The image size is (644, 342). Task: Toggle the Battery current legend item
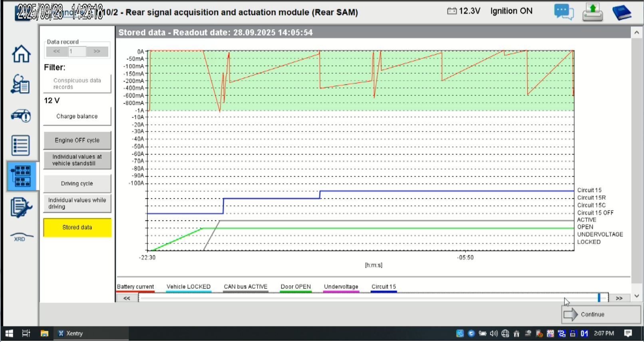135,288
